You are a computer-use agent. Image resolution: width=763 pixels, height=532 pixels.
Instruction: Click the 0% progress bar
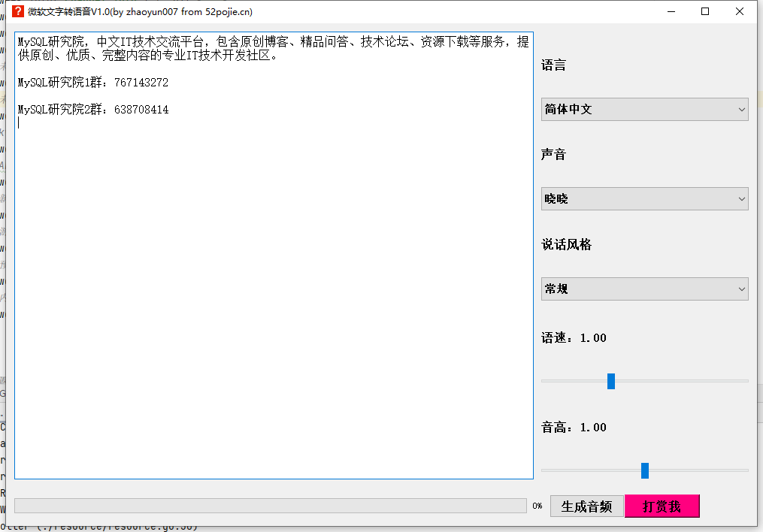271,506
